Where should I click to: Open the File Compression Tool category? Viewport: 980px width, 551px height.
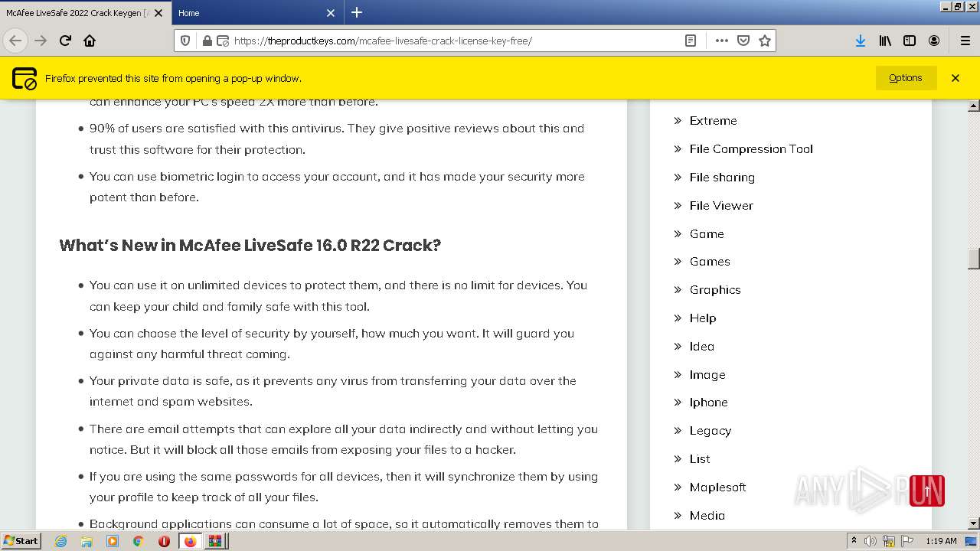coord(751,149)
